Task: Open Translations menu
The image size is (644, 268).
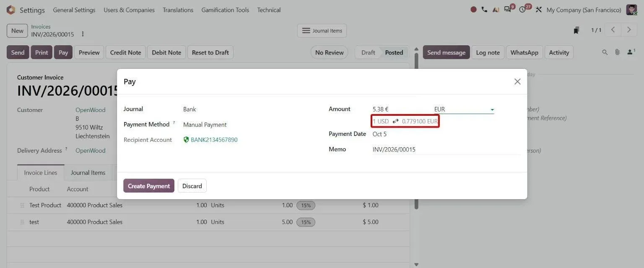Action: coord(178,10)
